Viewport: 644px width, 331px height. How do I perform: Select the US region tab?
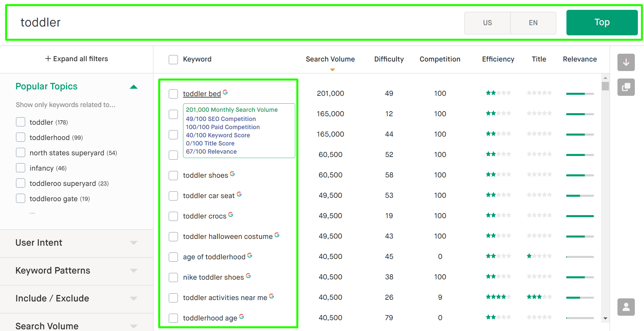click(x=487, y=23)
